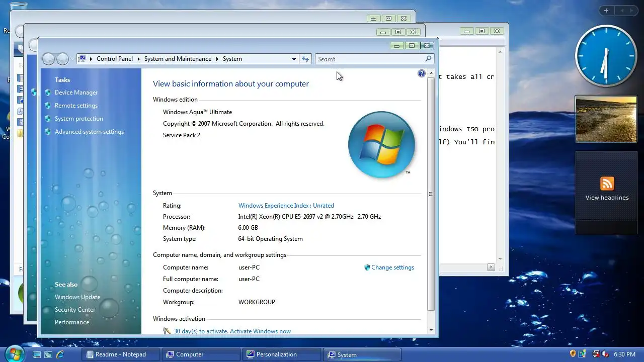Click the shield icon beside Advanced system settings

(x=48, y=132)
